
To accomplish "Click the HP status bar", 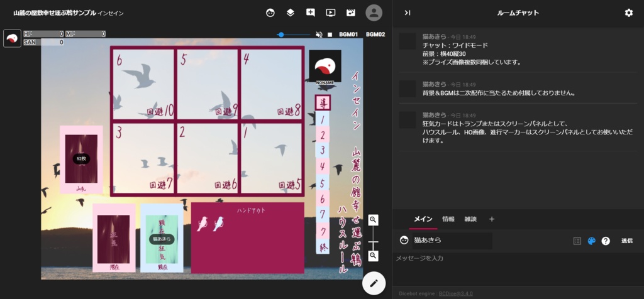I will coord(43,34).
